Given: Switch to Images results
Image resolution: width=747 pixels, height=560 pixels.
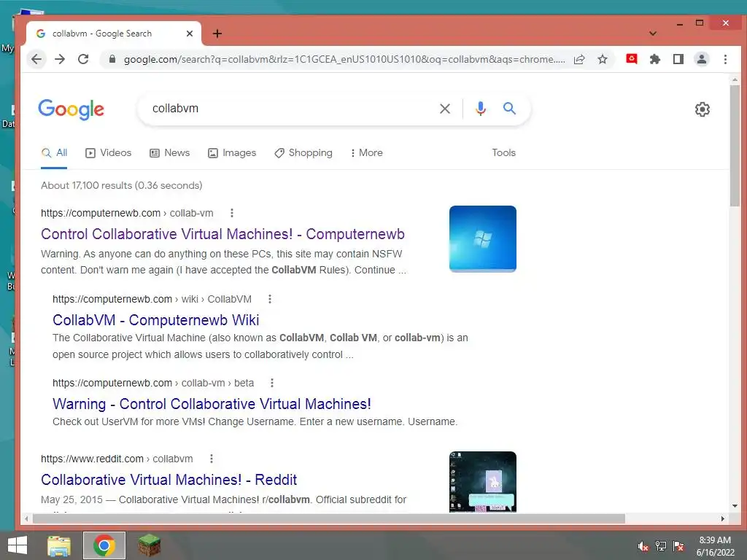Looking at the screenshot, I should 232,153.
